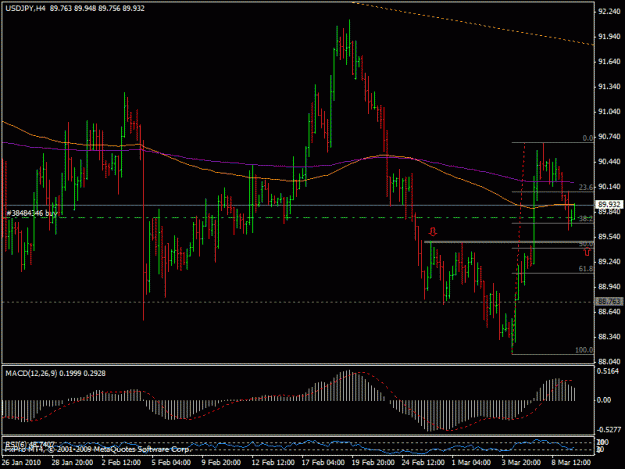Click the MetaQuotes Software Corp. copyright text

[x=97, y=449]
